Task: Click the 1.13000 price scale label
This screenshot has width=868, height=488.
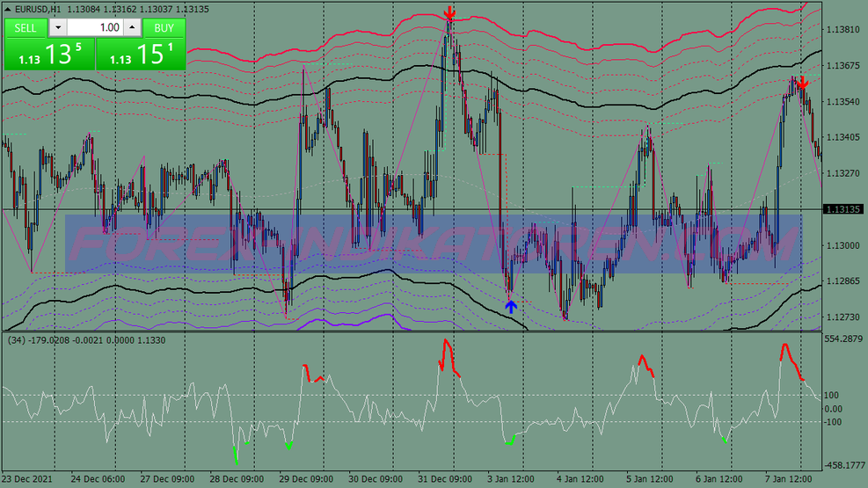Action: coord(842,245)
